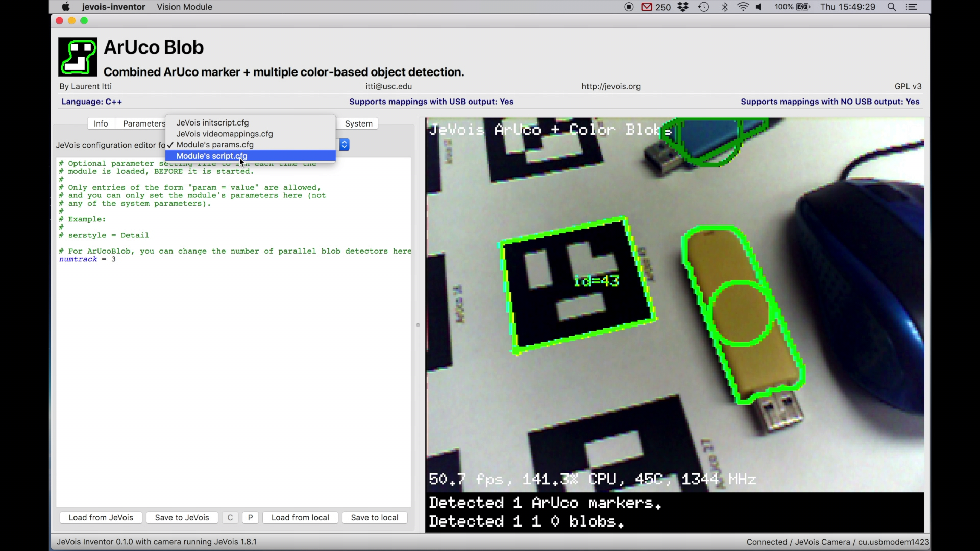This screenshot has width=980, height=551.
Task: Click the mail notification icon showing 250
Action: coord(656,7)
